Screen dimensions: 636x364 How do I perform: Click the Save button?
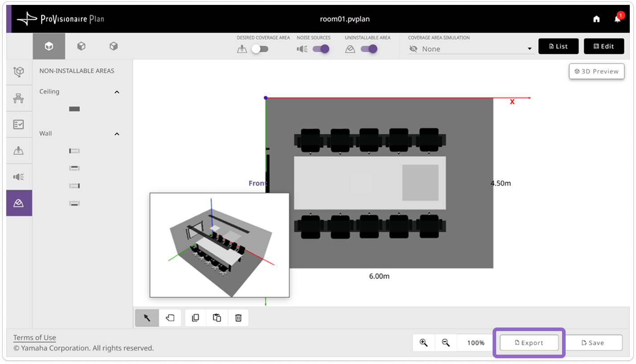593,343
